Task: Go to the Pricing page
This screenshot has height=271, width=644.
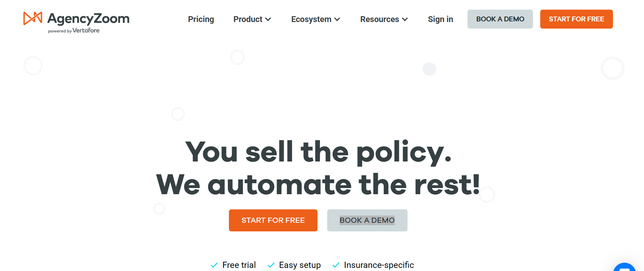Action: (201, 19)
